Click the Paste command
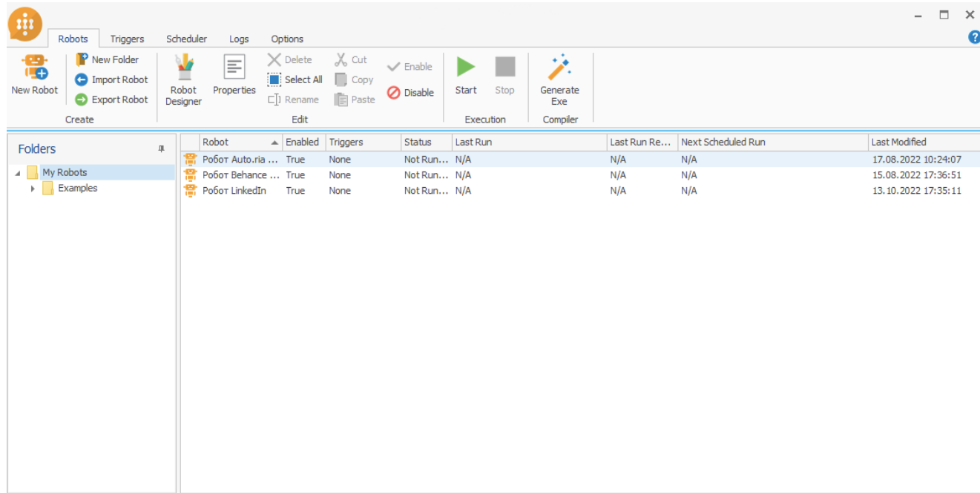Screen dimensions: 980x493 pyautogui.click(x=355, y=99)
